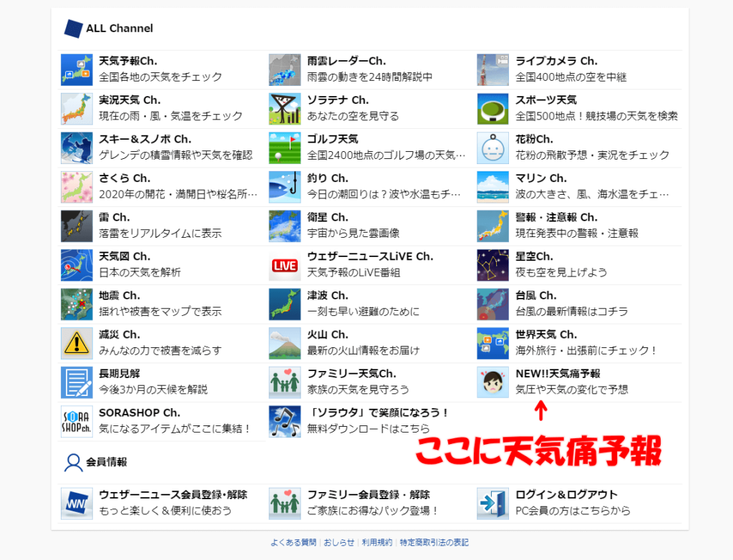
Task: Click the text 落雷をリアルタイムに表示
Action: tap(160, 233)
